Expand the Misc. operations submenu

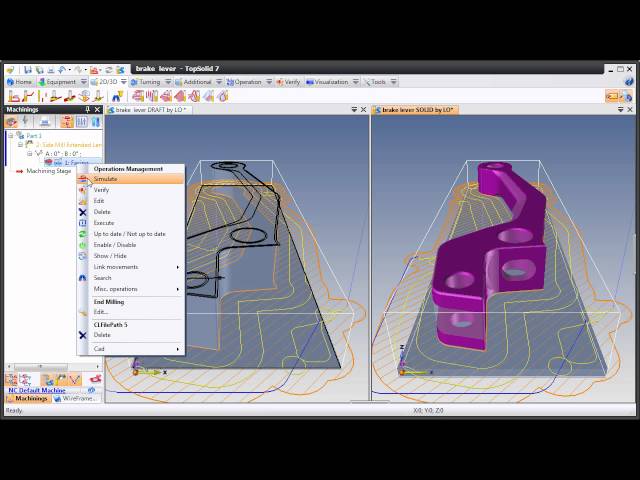118,289
